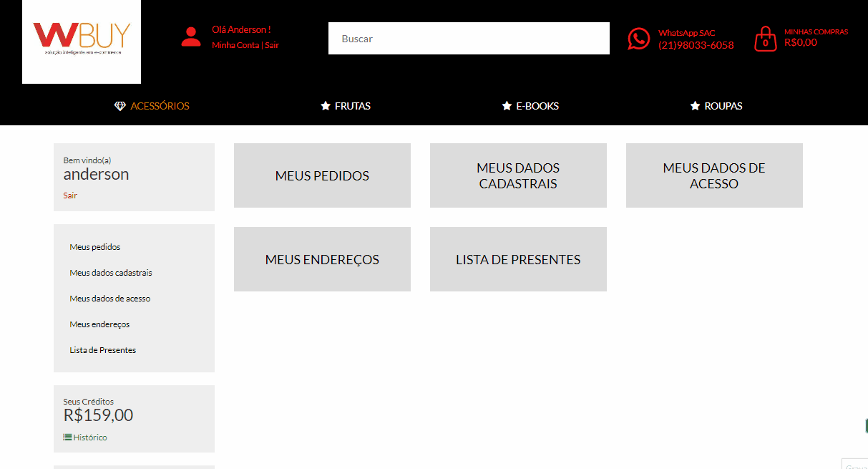Click the star icon beside Frutas
Viewport: 868px width, 469px height.
pos(326,106)
